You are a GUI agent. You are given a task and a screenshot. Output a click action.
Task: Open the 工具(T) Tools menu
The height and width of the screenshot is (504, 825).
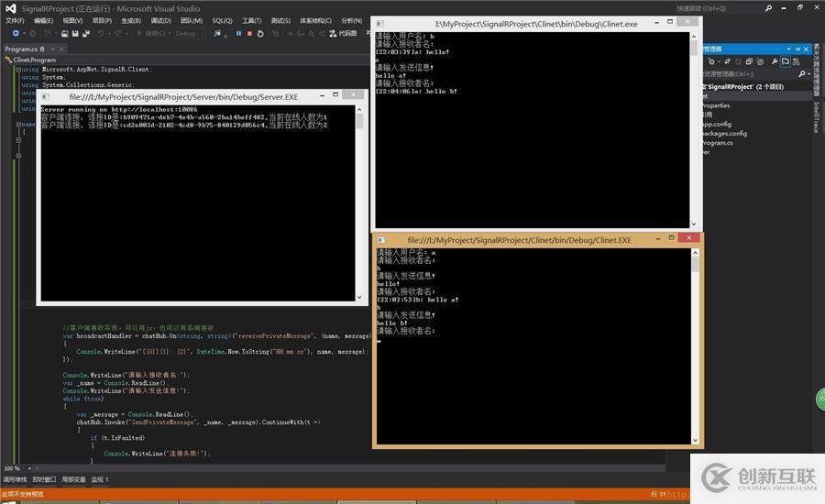[x=251, y=20]
